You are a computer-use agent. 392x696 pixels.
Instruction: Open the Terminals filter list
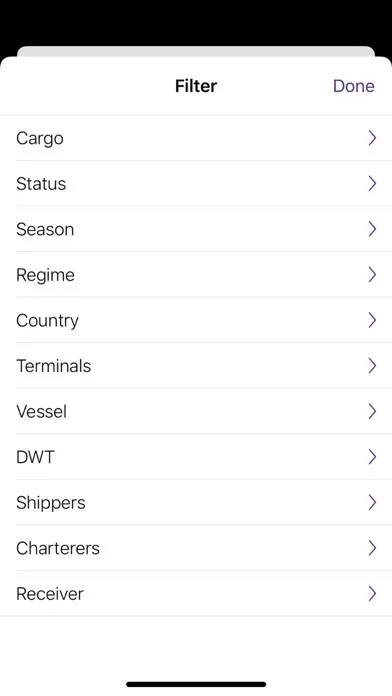196,366
